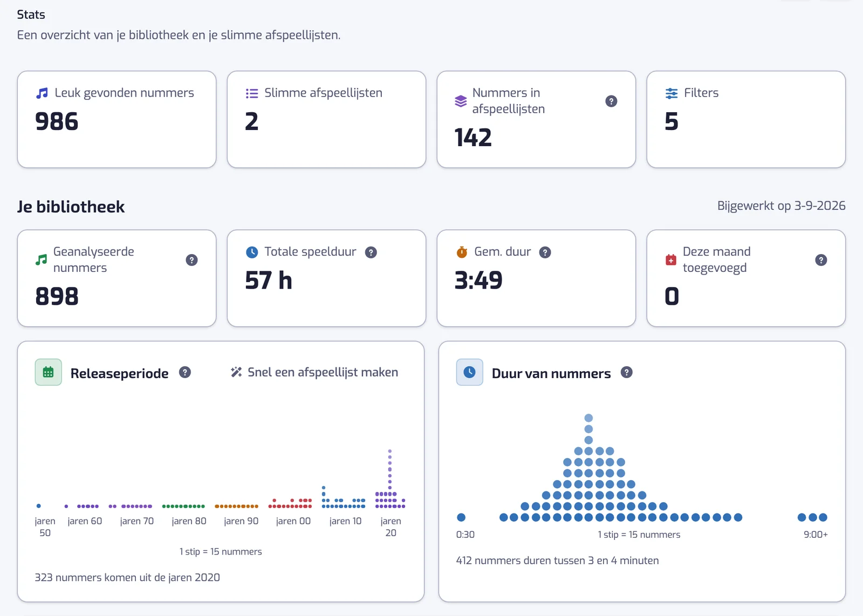Show help for Totale speelduur
The height and width of the screenshot is (616, 863).
(x=371, y=252)
